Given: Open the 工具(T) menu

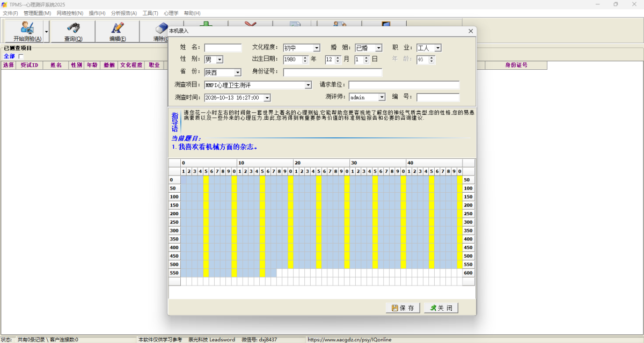Looking at the screenshot, I should pyautogui.click(x=150, y=13).
